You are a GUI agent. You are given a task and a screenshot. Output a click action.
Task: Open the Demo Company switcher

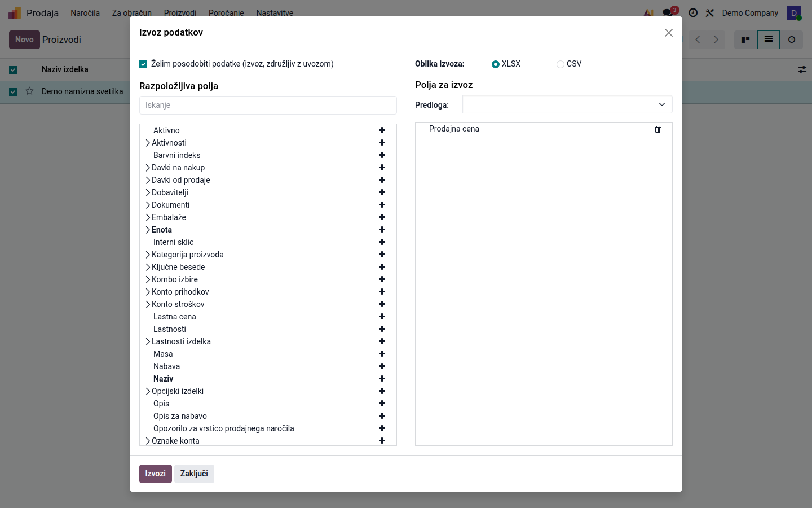750,12
